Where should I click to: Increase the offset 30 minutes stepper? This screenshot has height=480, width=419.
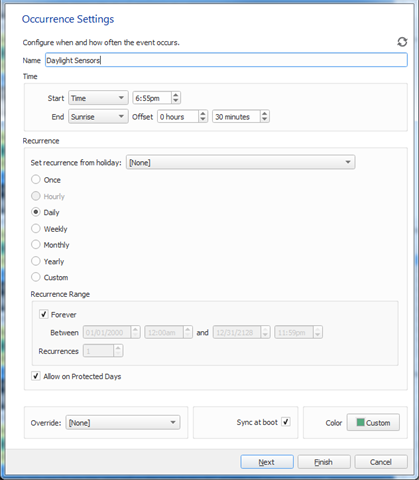click(264, 114)
